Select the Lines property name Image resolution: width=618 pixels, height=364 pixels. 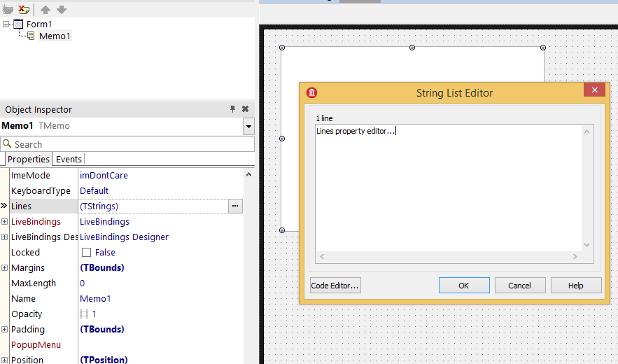(21, 206)
